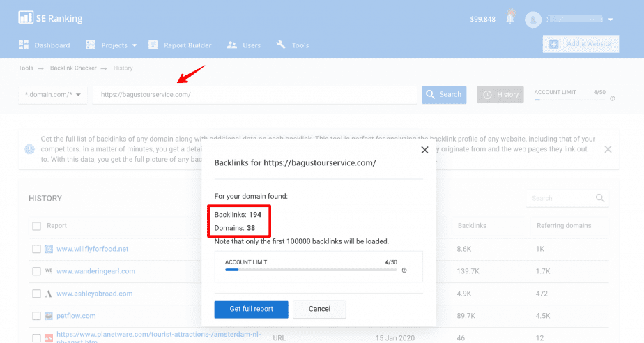This screenshot has width=644, height=343.
Task: Click the 4.5K referring domains value
Action: (543, 316)
